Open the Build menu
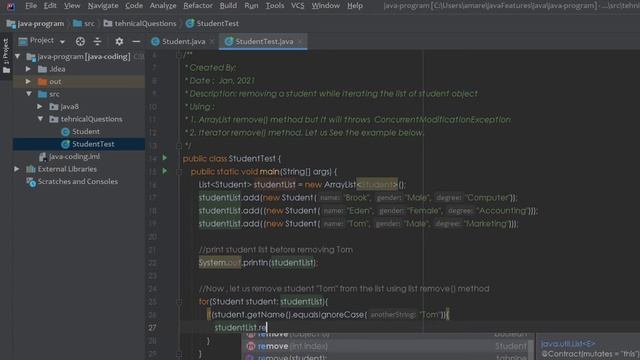 (x=228, y=6)
